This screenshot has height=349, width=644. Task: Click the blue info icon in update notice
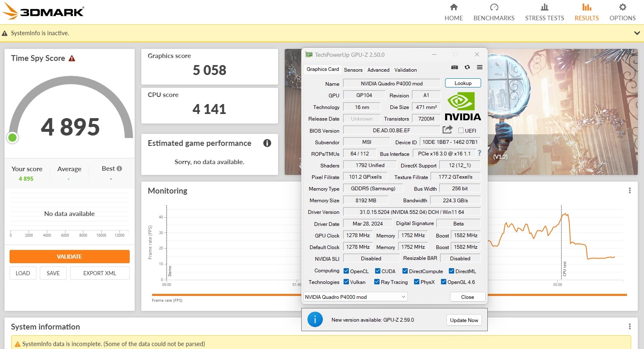click(x=315, y=320)
